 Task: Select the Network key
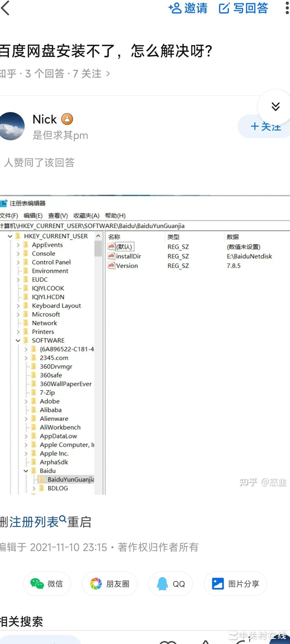point(44,323)
